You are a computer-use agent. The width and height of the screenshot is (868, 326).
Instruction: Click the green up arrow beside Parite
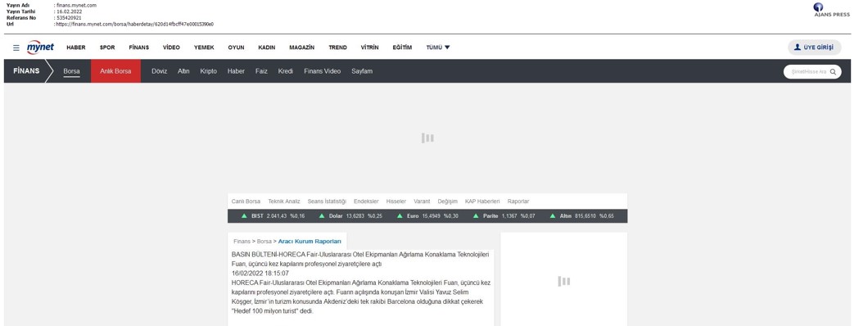click(x=476, y=216)
